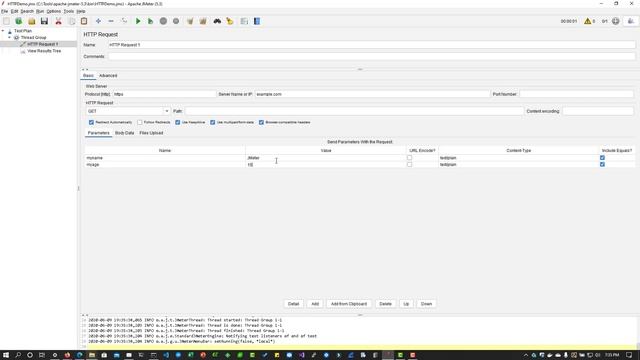The width and height of the screenshot is (640, 360).
Task: Open the Tools menu
Action: click(x=69, y=11)
